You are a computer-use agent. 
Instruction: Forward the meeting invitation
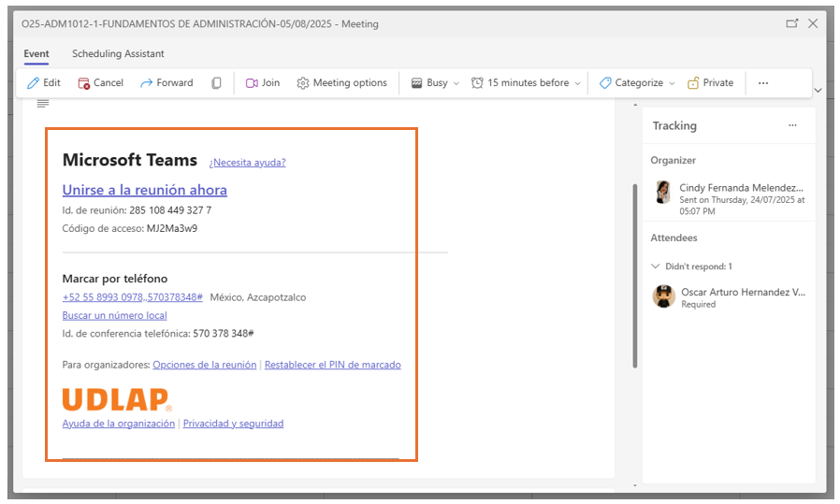tap(167, 83)
